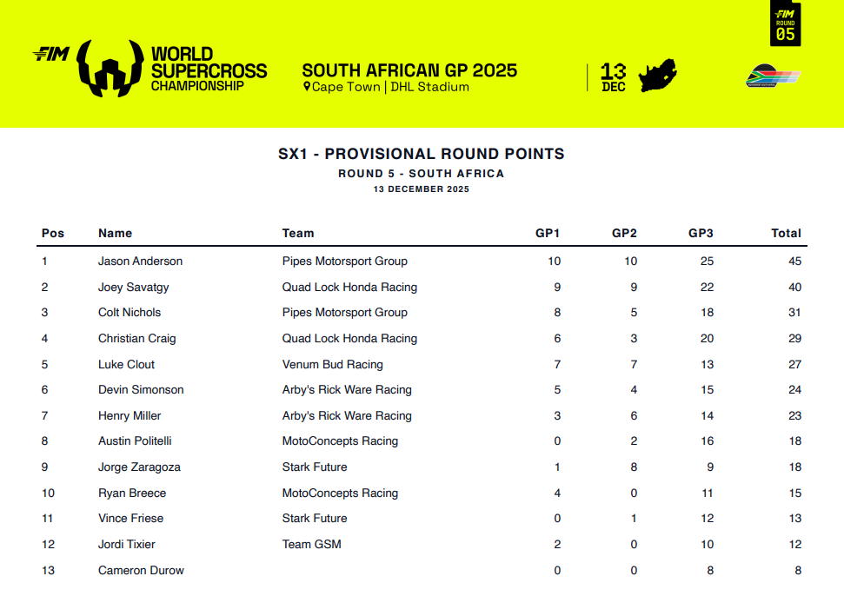Click the World Supercross Championship emblem
Viewport: 844px width, 616px height.
[x=110, y=68]
